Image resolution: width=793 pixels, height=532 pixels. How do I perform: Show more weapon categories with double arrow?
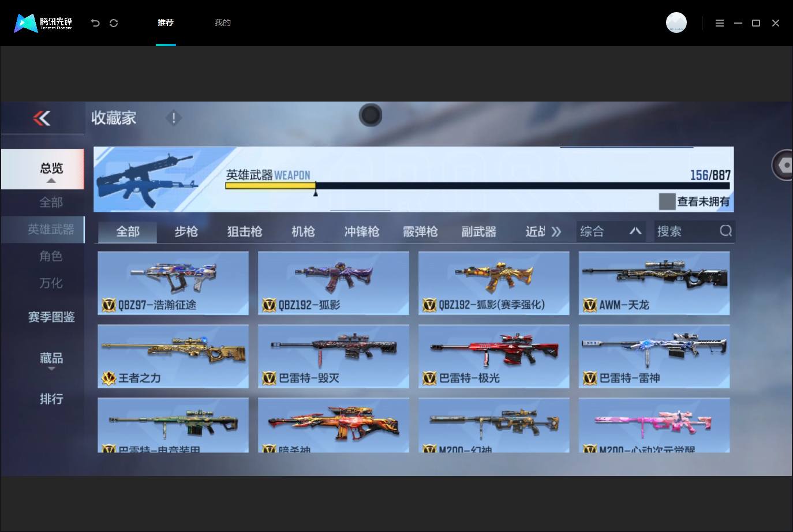click(x=556, y=231)
